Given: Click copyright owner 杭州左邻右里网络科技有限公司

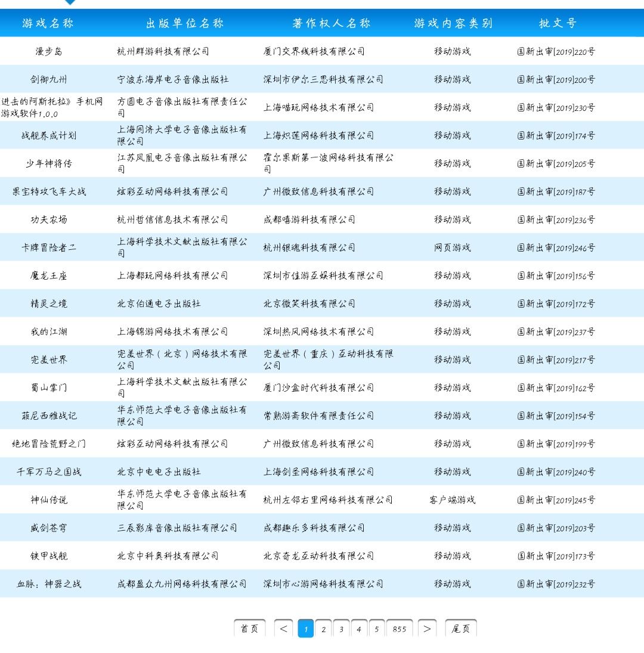Looking at the screenshot, I should point(328,500).
